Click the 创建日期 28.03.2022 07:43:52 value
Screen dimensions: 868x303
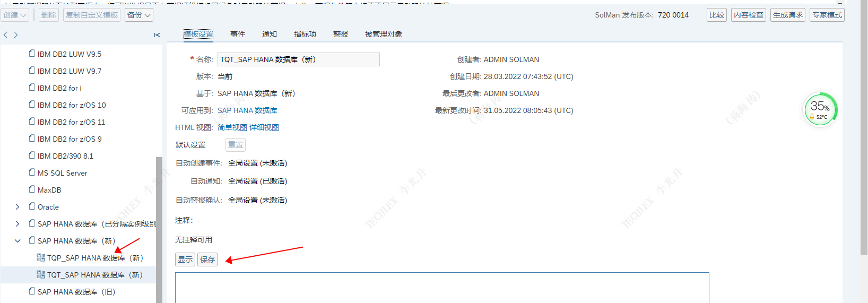(528, 76)
